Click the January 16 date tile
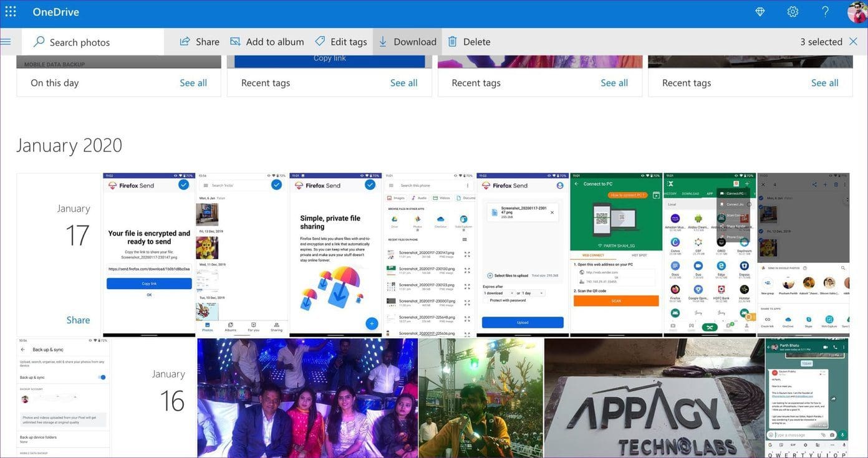Viewport: 868px width, 458px height. coord(154,398)
